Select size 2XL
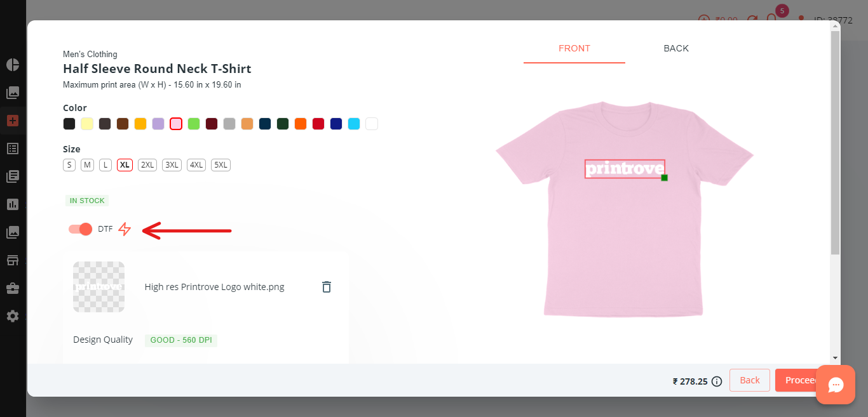Screen dimensions: 868x417 (x=147, y=165)
